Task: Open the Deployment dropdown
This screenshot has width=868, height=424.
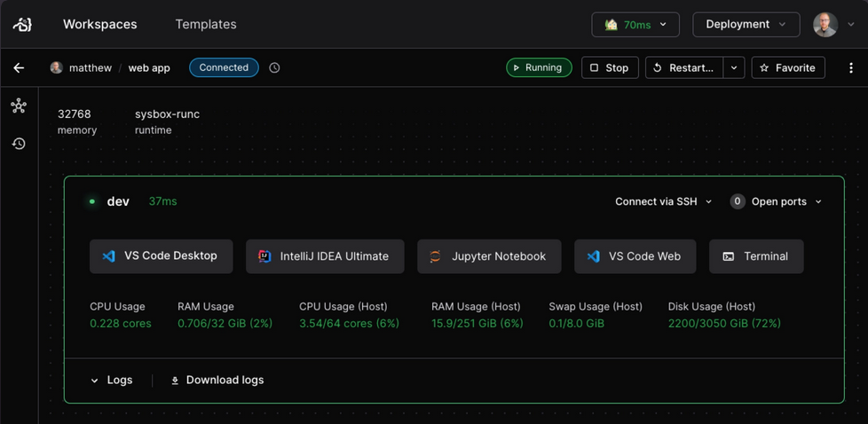Action: tap(746, 24)
